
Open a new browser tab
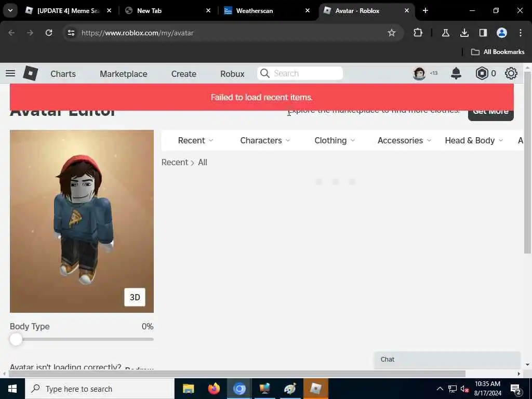point(425,10)
